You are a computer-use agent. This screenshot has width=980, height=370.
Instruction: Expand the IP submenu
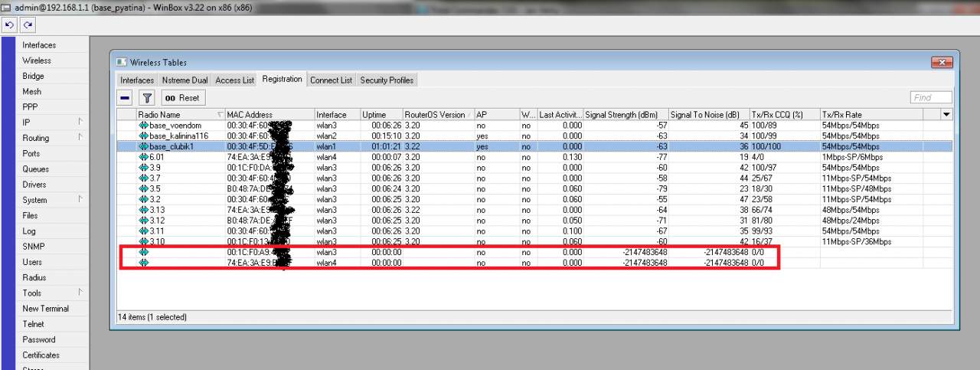tap(80, 123)
